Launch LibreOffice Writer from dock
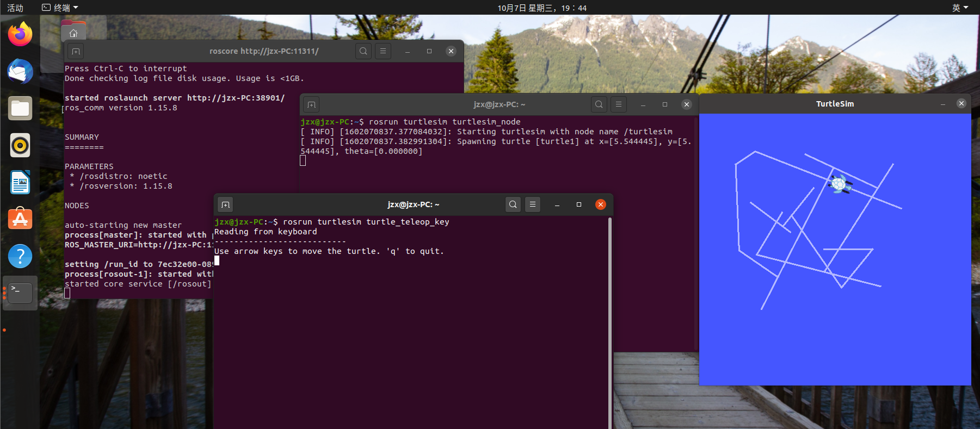The height and width of the screenshot is (429, 980). coord(20,182)
